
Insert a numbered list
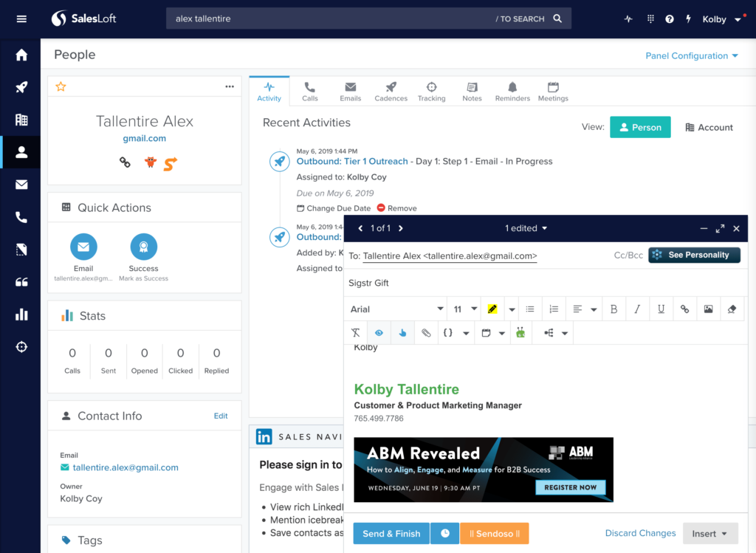tap(554, 309)
